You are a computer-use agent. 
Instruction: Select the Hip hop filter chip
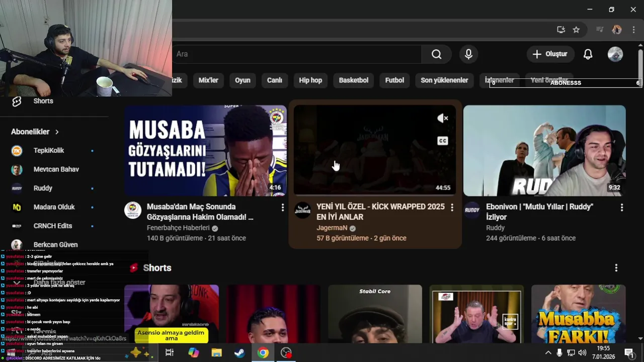pos(310,80)
